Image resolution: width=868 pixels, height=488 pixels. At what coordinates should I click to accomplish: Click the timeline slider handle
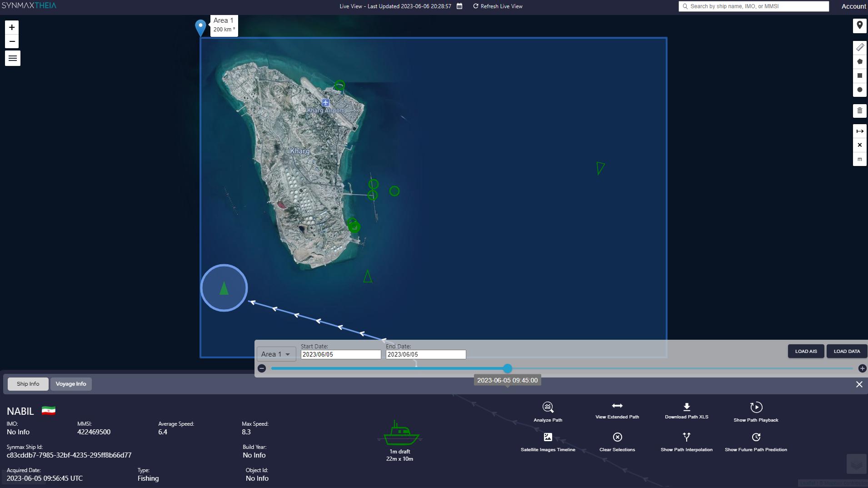(508, 368)
